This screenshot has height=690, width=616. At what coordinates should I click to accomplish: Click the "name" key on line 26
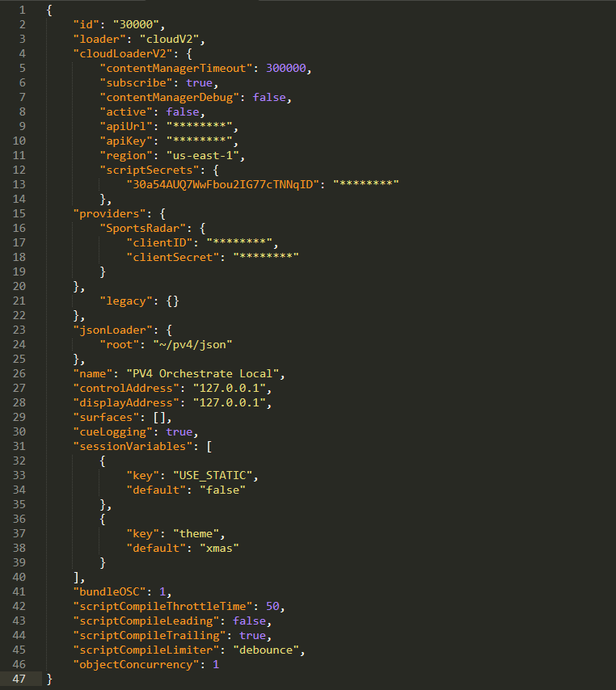point(93,373)
